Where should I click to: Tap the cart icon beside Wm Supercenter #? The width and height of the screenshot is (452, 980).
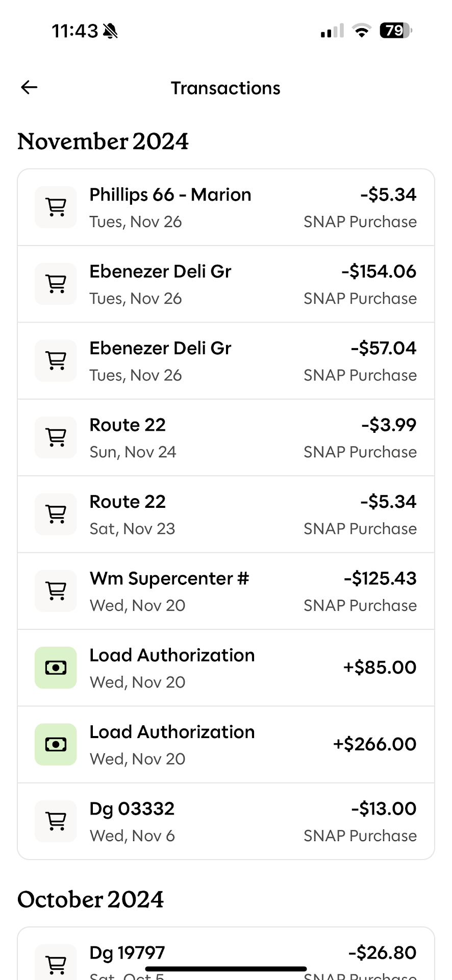coord(56,591)
